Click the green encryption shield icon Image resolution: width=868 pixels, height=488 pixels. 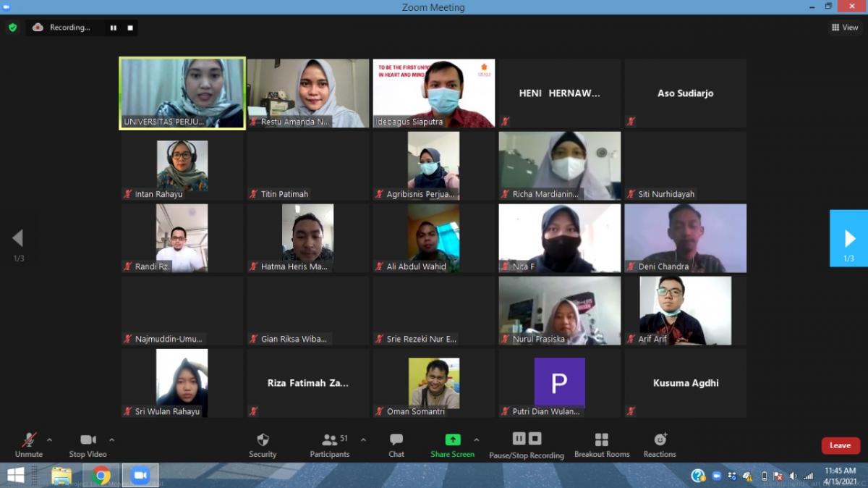click(x=12, y=28)
